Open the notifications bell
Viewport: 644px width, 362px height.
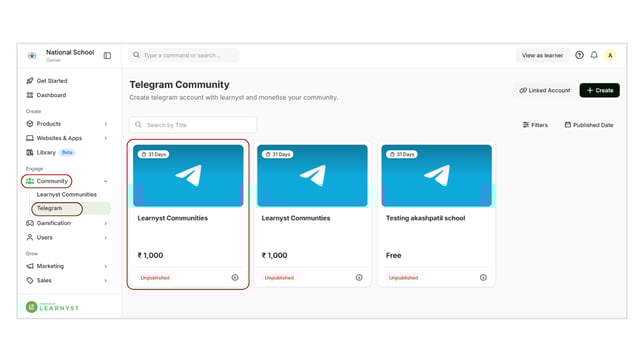point(594,55)
